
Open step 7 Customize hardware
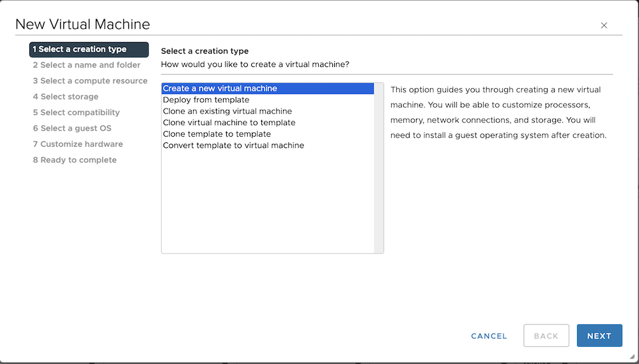point(78,144)
